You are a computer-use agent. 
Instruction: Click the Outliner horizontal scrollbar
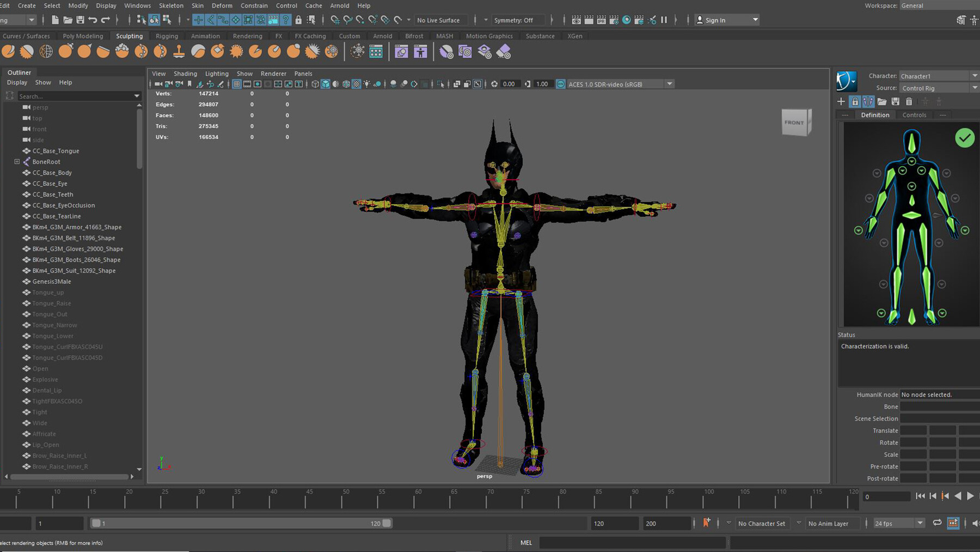tap(70, 476)
